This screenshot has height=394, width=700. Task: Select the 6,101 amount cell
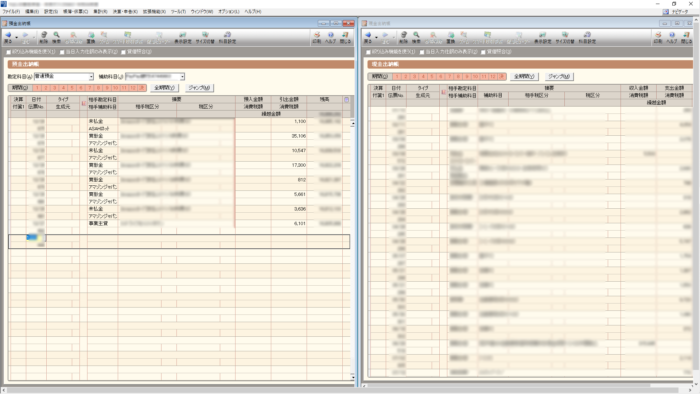pyautogui.click(x=289, y=224)
